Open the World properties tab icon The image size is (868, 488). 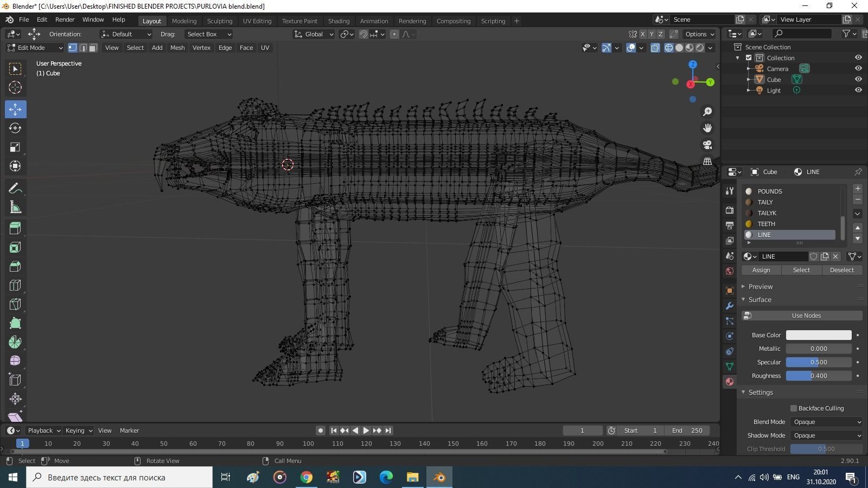pos(730,271)
